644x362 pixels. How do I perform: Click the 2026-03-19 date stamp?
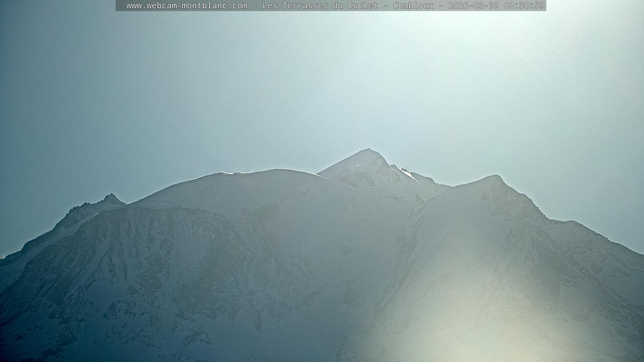[x=473, y=6]
